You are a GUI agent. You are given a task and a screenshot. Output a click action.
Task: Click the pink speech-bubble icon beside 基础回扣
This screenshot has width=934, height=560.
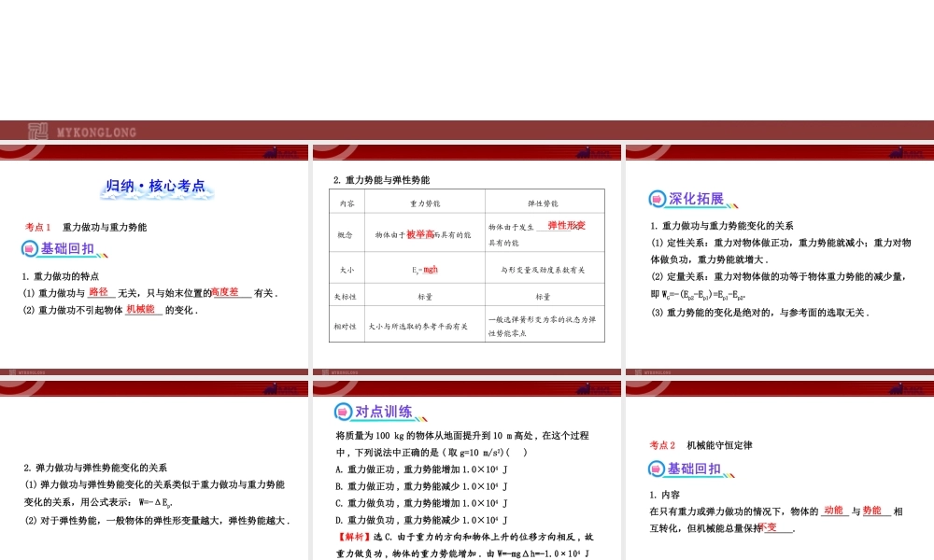coord(29,250)
